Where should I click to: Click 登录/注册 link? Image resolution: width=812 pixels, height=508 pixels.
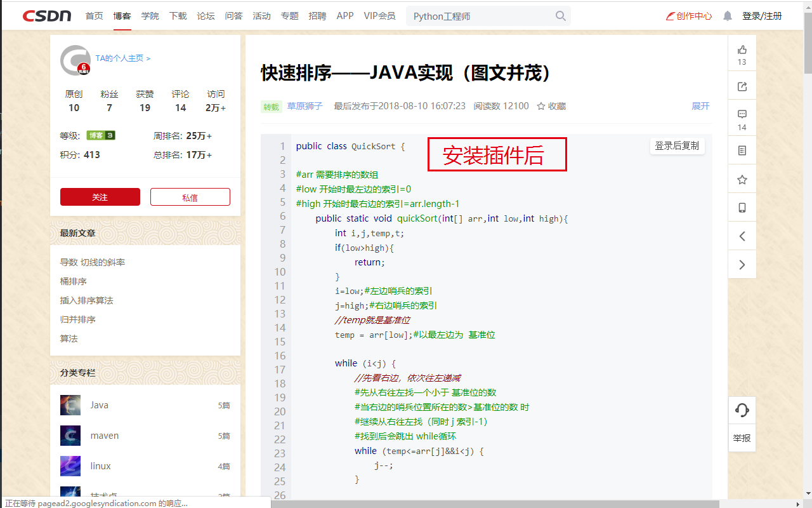(x=762, y=16)
